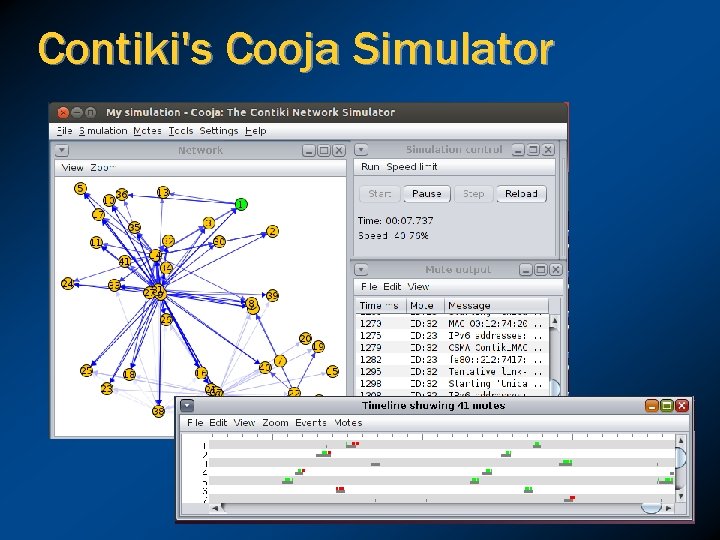Screen dimensions: 720x540
Task: Open Edit menu in Timeline window
Action: [x=218, y=422]
